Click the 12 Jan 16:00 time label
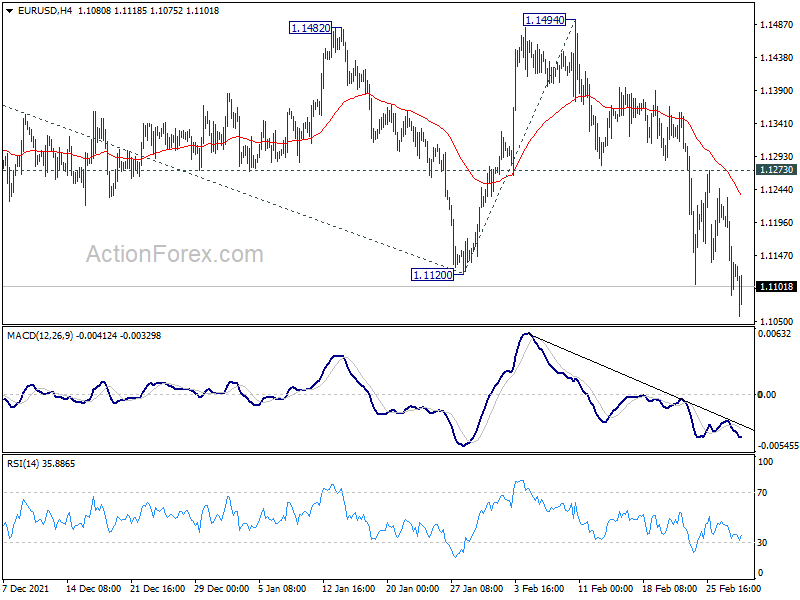Screen dimensions: 800x600 click(x=349, y=588)
